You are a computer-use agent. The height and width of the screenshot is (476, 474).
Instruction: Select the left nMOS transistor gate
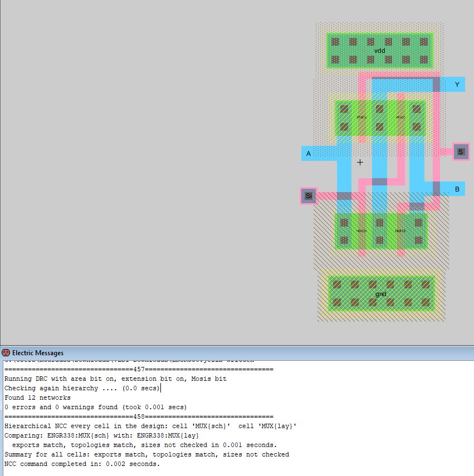pos(361,232)
